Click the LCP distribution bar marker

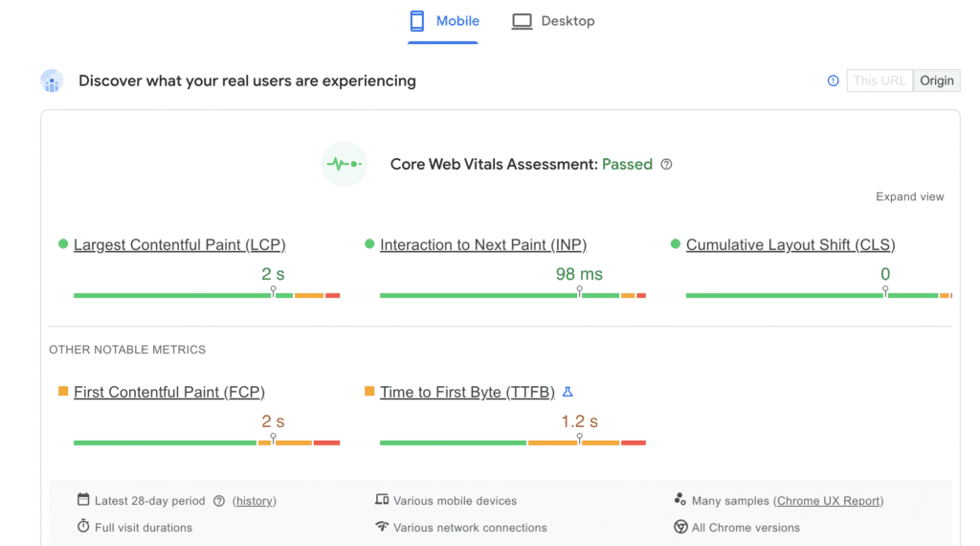coord(273,291)
